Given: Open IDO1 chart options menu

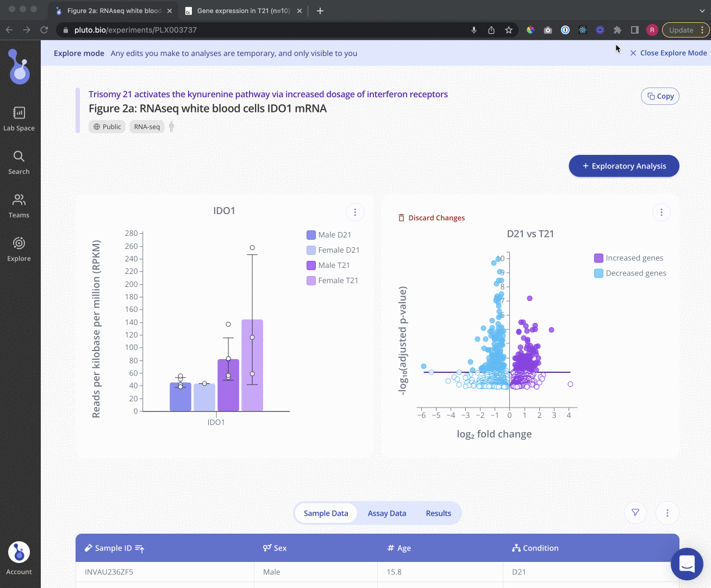Looking at the screenshot, I should [355, 212].
